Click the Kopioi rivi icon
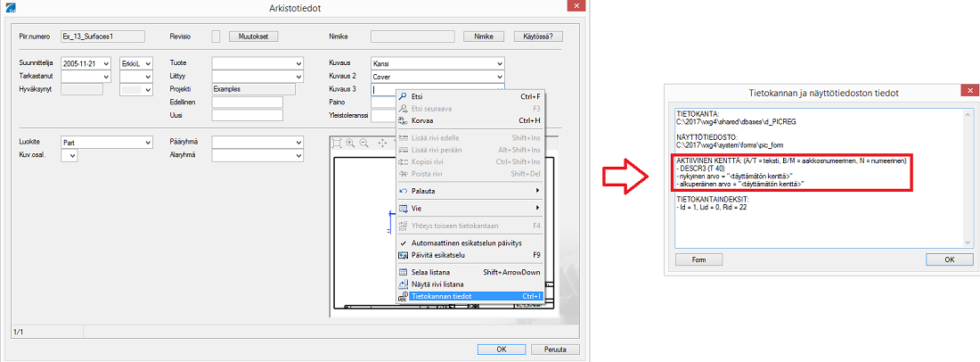This screenshot has width=980, height=362. [403, 161]
